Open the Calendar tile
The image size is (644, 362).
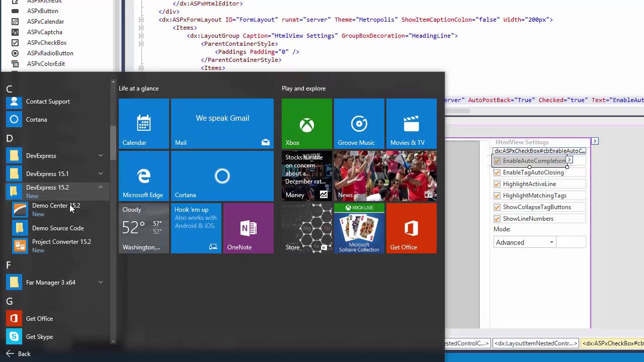[144, 124]
